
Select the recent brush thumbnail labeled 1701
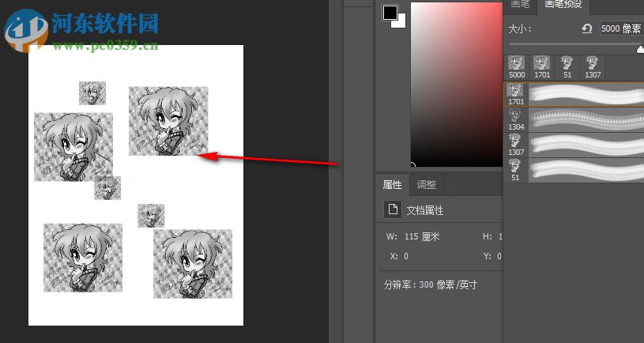point(542,67)
